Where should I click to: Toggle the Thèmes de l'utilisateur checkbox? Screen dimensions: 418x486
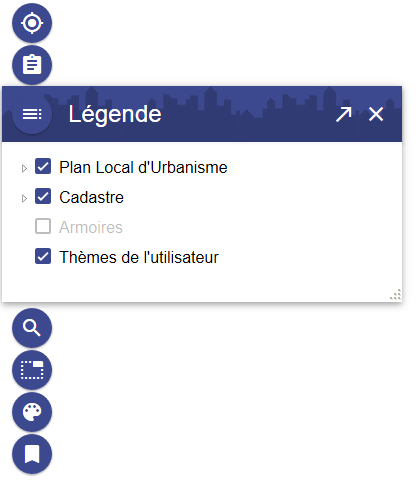[x=43, y=256]
